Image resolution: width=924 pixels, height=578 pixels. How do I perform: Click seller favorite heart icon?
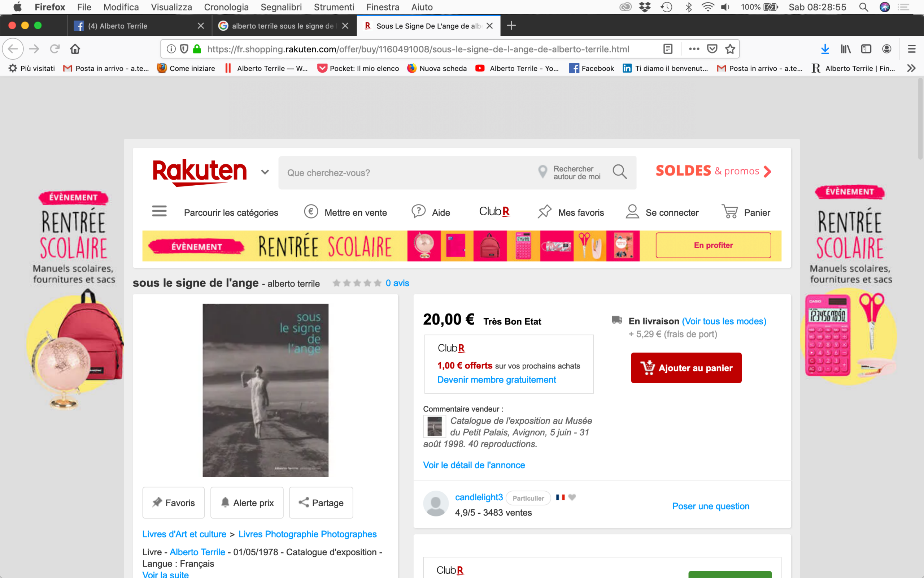(572, 497)
